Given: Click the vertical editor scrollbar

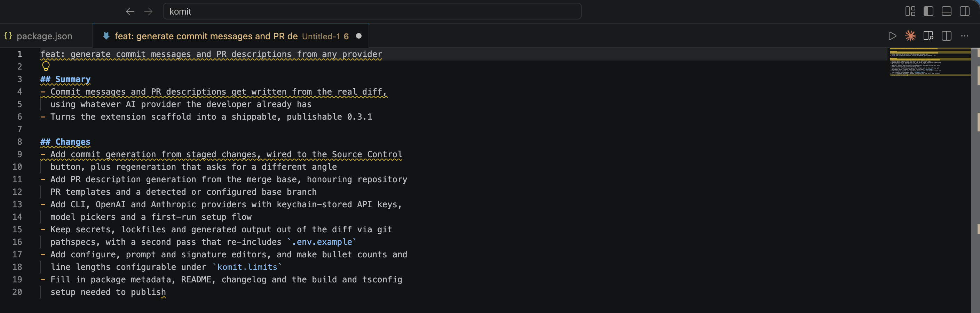Looking at the screenshot, I should 975,180.
